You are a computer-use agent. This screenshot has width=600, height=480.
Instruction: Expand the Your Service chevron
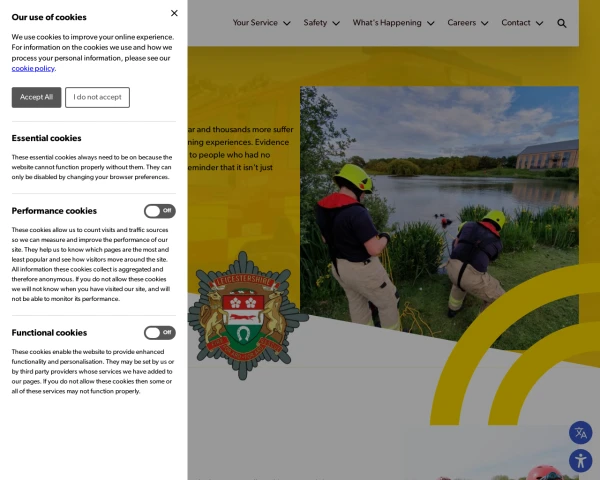[x=287, y=23]
